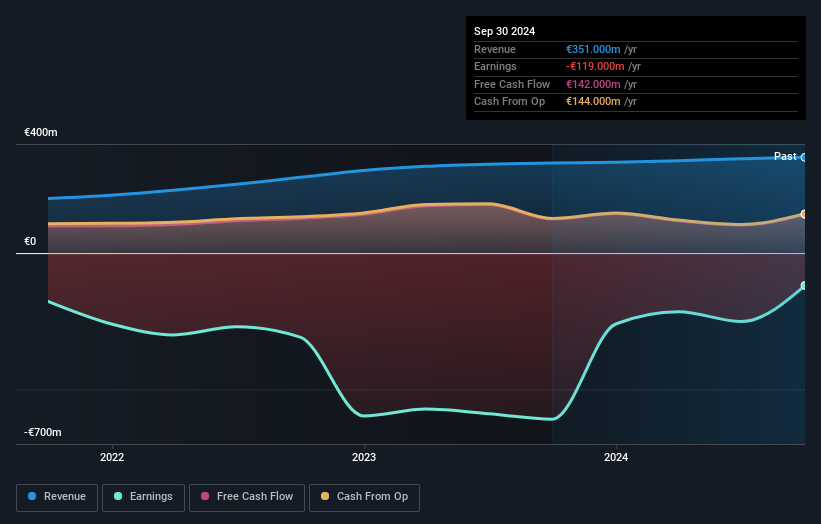Click the -€119.000m earnings value
The image size is (821, 524).
pyautogui.click(x=595, y=66)
